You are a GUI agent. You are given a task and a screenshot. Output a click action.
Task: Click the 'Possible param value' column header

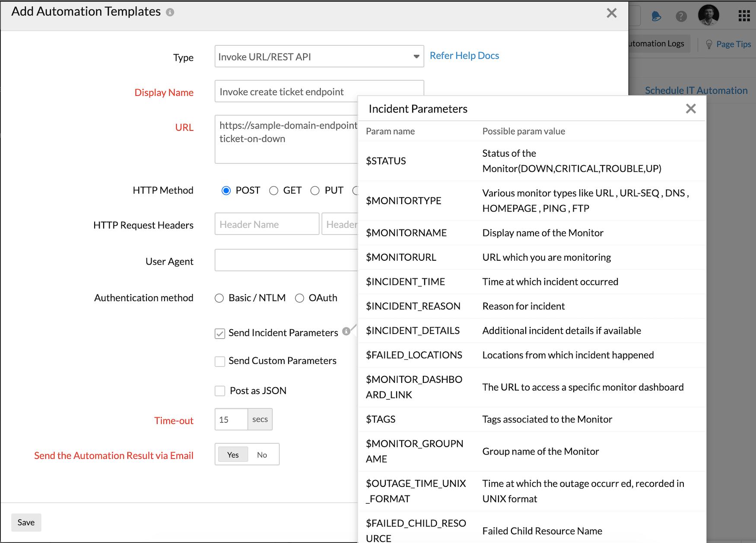point(524,131)
